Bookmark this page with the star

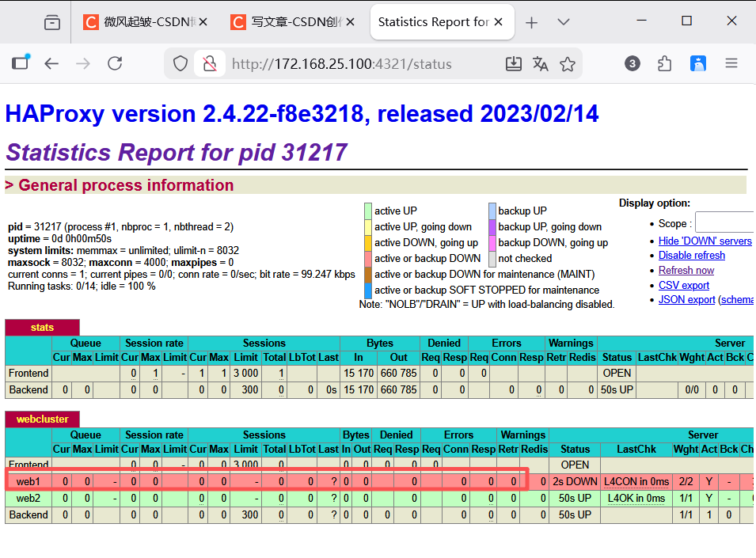(568, 63)
